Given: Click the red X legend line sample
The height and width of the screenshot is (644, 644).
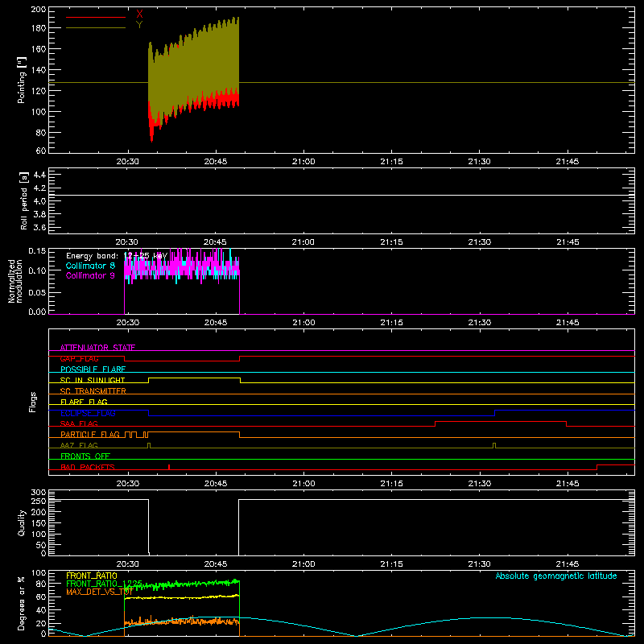Looking at the screenshot, I should pyautogui.click(x=96, y=17).
